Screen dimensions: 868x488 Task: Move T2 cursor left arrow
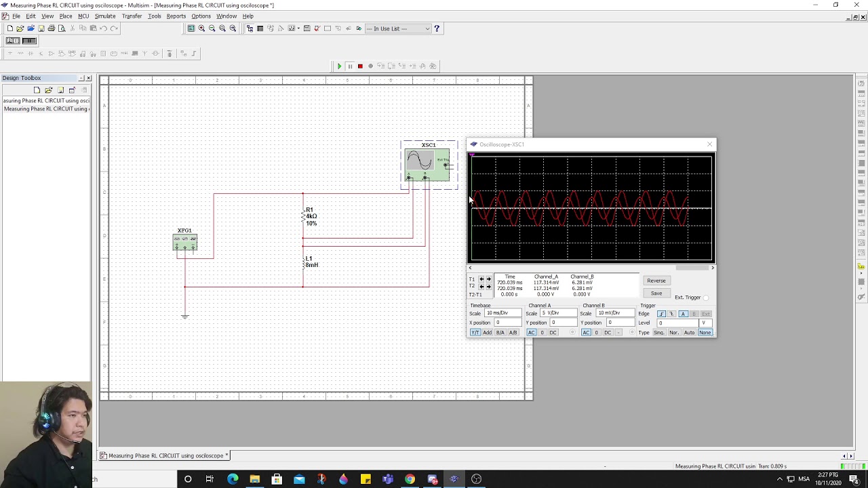point(481,287)
